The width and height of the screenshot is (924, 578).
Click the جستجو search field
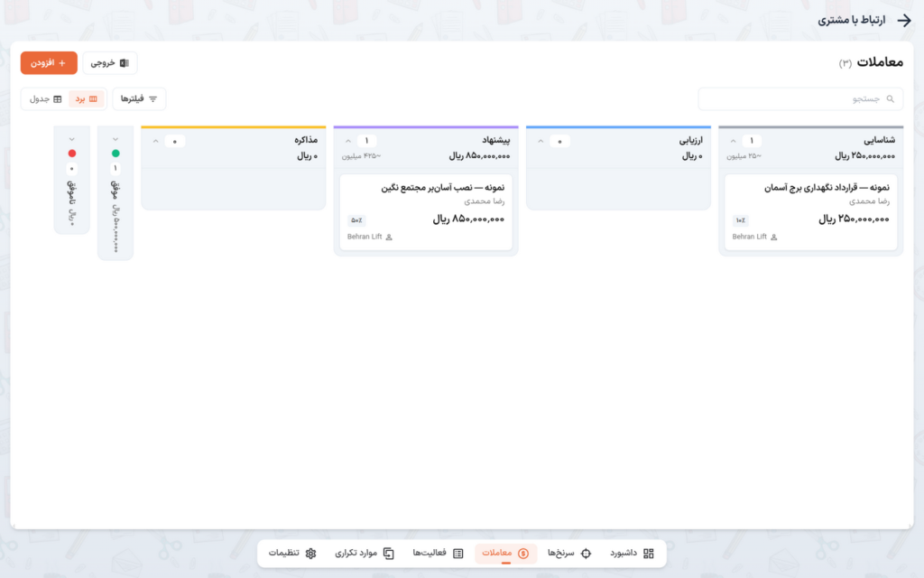(x=800, y=99)
